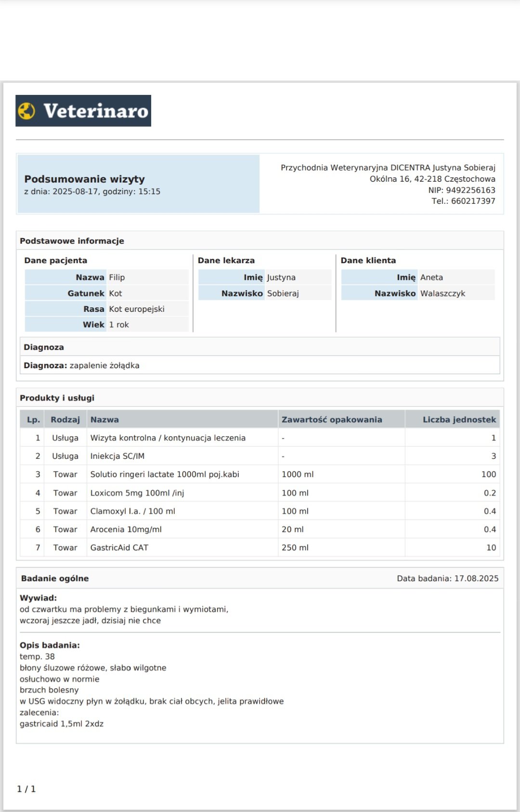The image size is (520, 812).
Task: Click the clinic phone number 660217397
Action: point(473,201)
